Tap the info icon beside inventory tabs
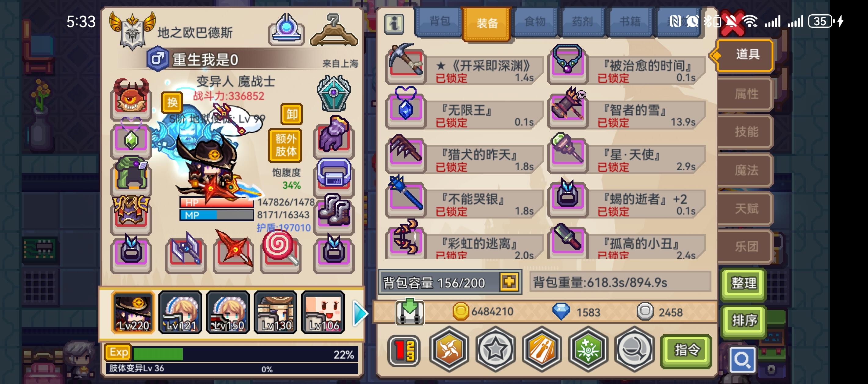The image size is (868, 384). coord(394,23)
